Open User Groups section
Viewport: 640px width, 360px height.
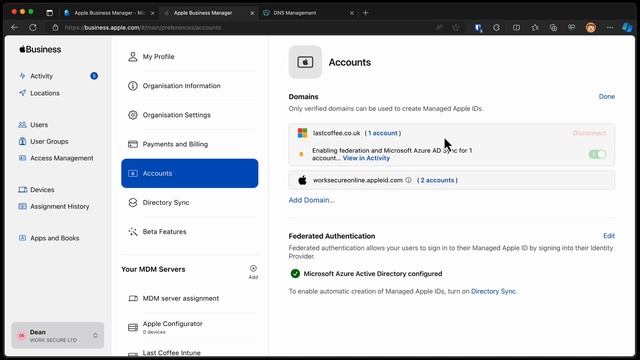(49, 142)
